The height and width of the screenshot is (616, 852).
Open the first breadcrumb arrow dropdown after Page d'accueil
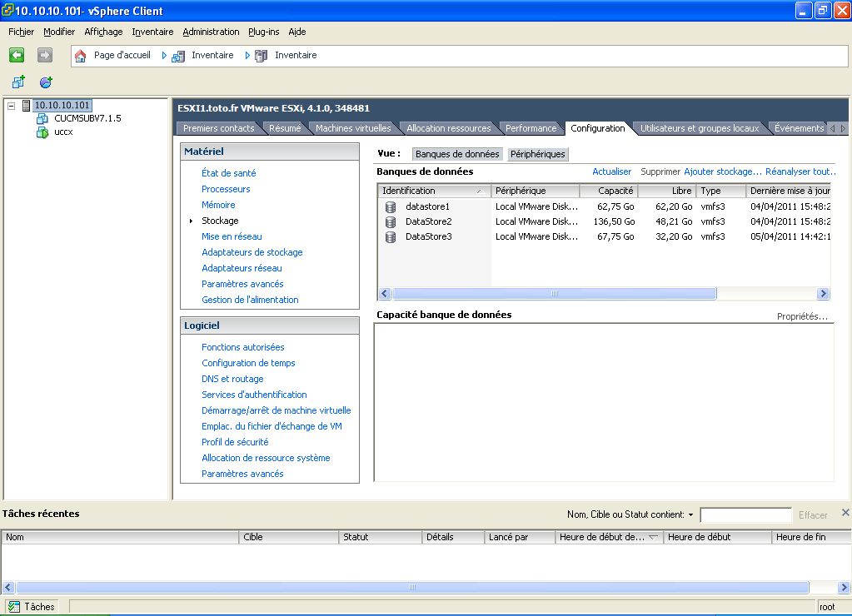[164, 56]
